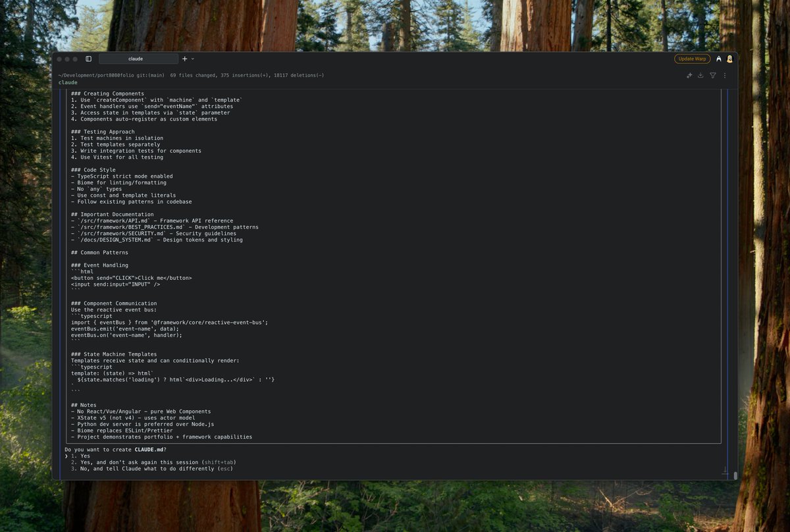
Task: Click the '### Component Communication' heading
Action: [x=115, y=304]
